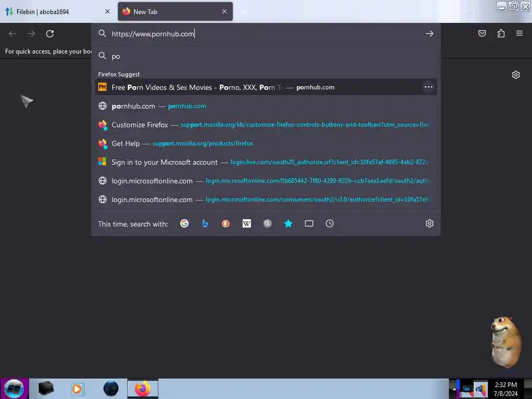Open the Save to Pocket button
Image resolution: width=532 pixels, height=399 pixels.
(x=482, y=33)
